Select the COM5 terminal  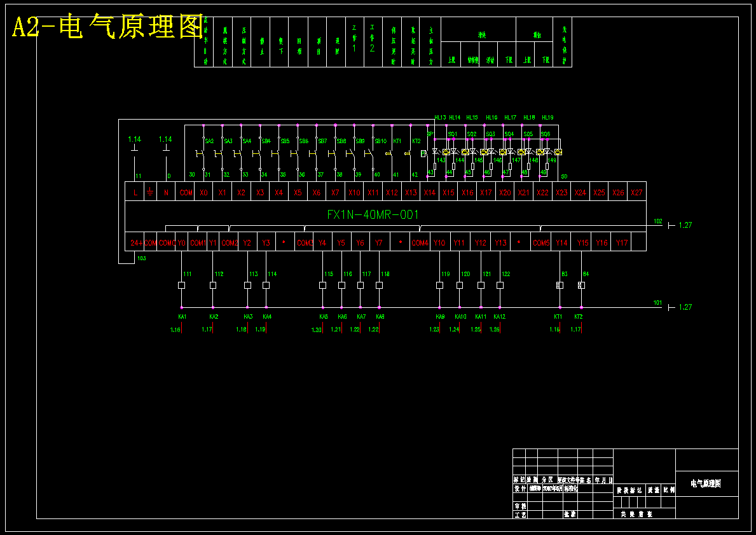point(541,243)
